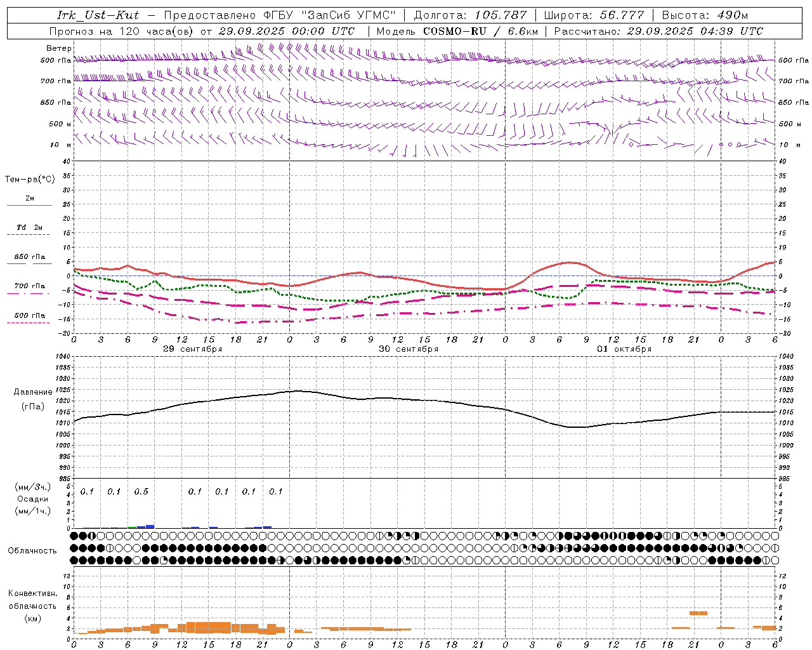812x650 pixels.
Task: Click the '500 м' wind level label on left
Action: click(x=60, y=124)
